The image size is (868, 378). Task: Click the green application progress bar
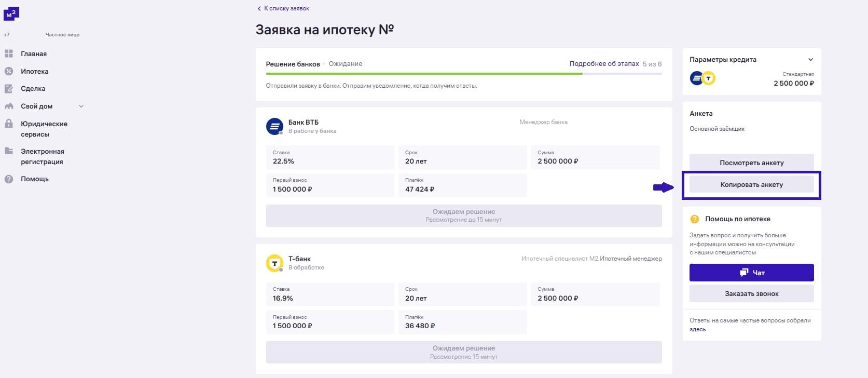423,74
